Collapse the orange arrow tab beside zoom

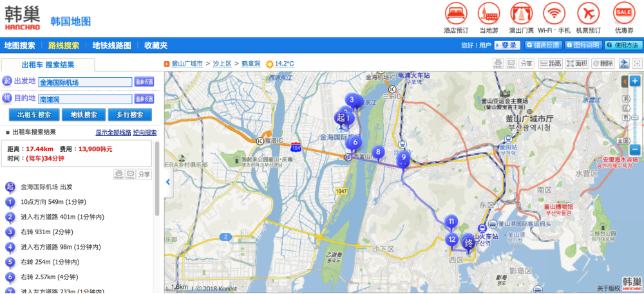(625, 81)
